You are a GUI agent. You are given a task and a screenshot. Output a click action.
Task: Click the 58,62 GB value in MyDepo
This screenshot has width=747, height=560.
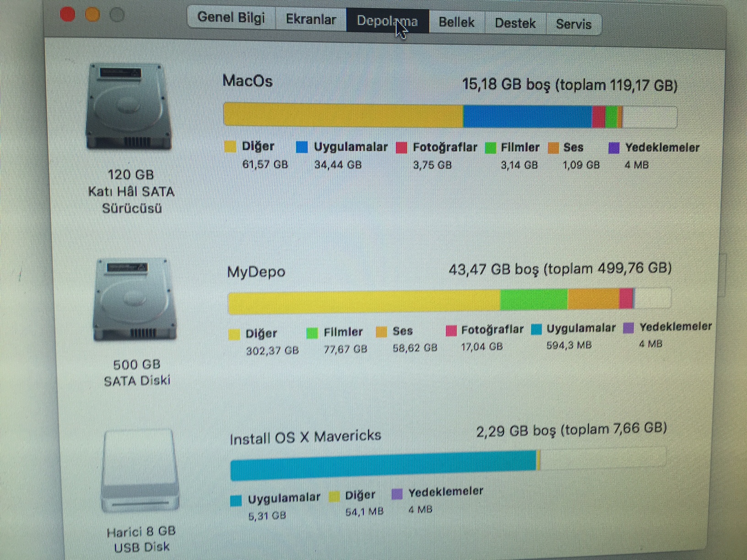tap(415, 348)
